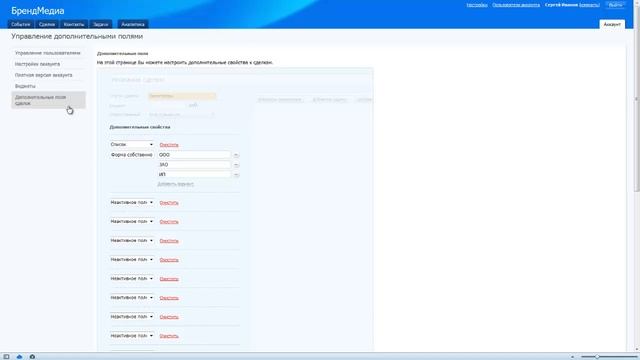Click Очистить beside sixth Неактивное поле
Image resolution: width=640 pixels, height=360 pixels.
[169, 298]
